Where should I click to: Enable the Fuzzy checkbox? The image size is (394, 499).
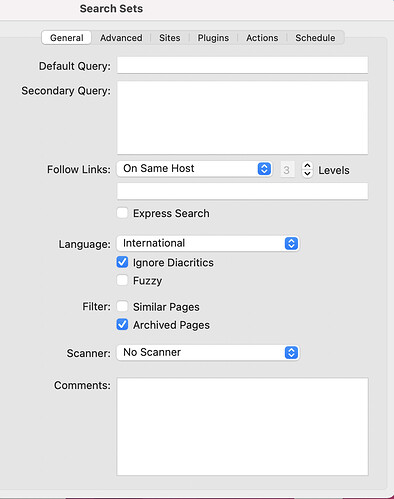pos(122,280)
